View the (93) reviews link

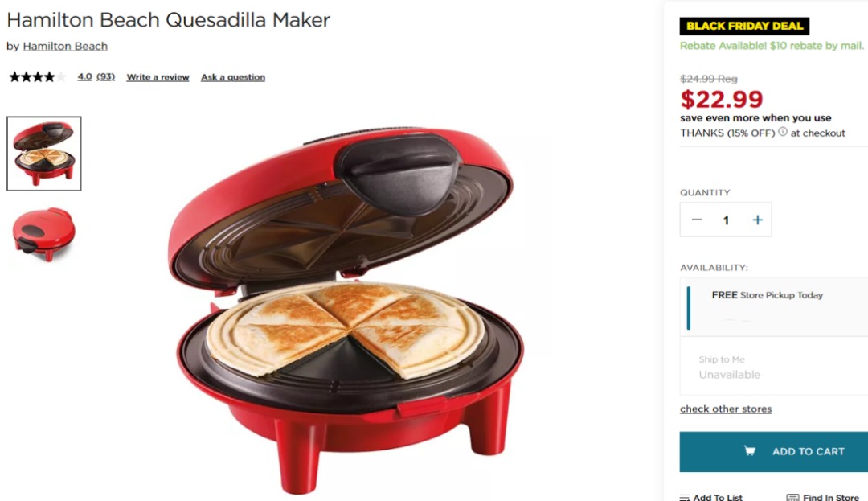pos(106,76)
